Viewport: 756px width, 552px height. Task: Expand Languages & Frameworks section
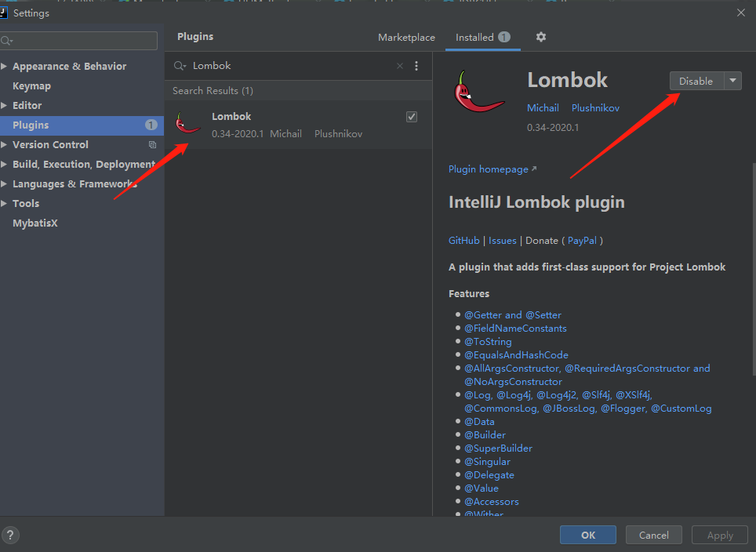(x=4, y=183)
